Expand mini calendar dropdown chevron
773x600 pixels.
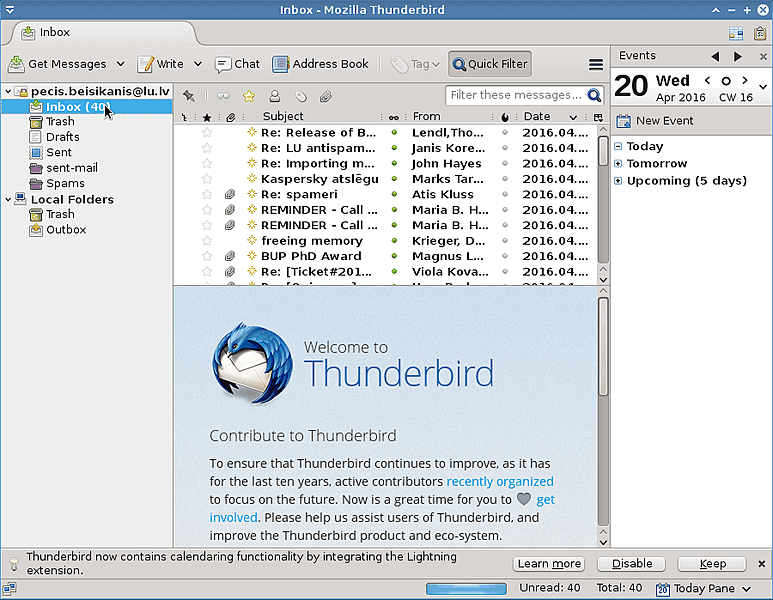(x=763, y=87)
